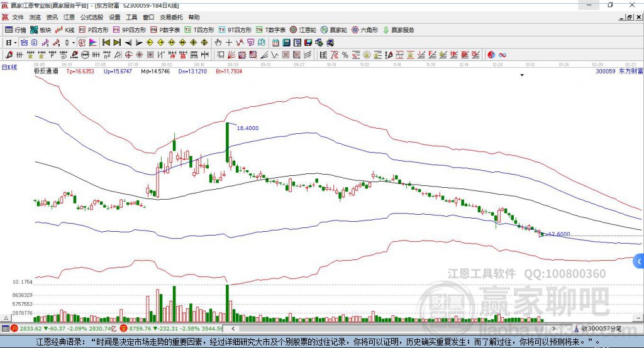Expand the candlestick style dropdown arrow

(74, 43)
